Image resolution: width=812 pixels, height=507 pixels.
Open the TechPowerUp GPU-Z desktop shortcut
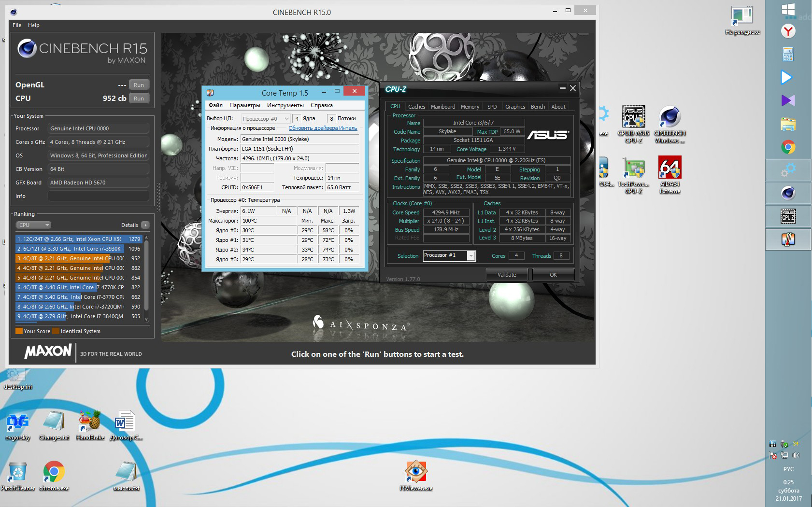pyautogui.click(x=634, y=175)
